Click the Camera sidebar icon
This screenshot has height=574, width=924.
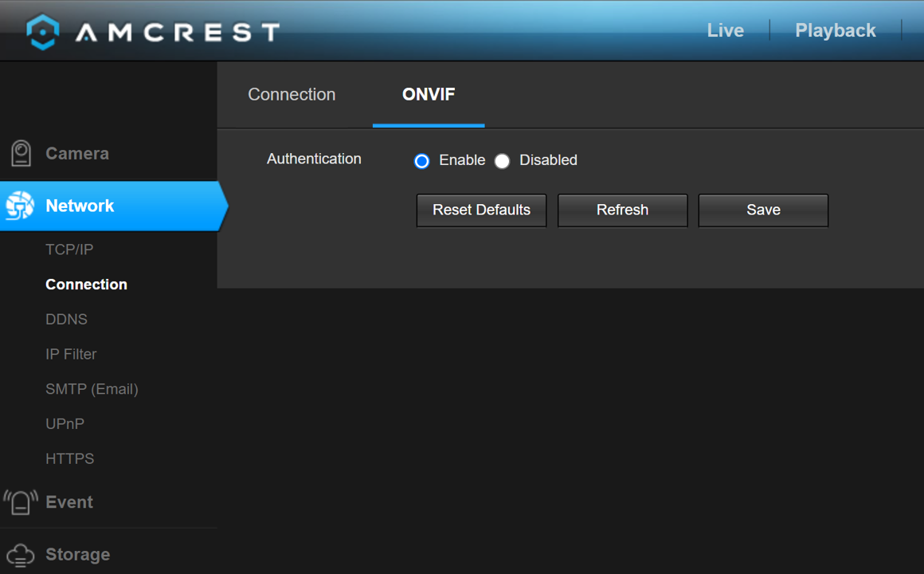click(x=22, y=153)
